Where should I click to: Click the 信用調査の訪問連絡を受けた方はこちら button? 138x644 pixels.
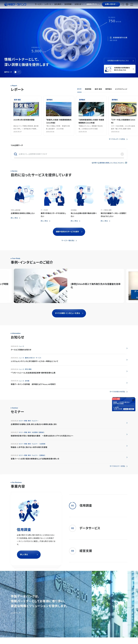click(120, 69)
